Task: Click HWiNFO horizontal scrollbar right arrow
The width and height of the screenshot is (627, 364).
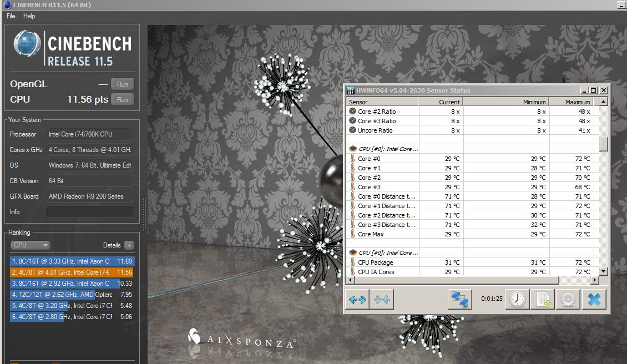Action: coord(595,280)
